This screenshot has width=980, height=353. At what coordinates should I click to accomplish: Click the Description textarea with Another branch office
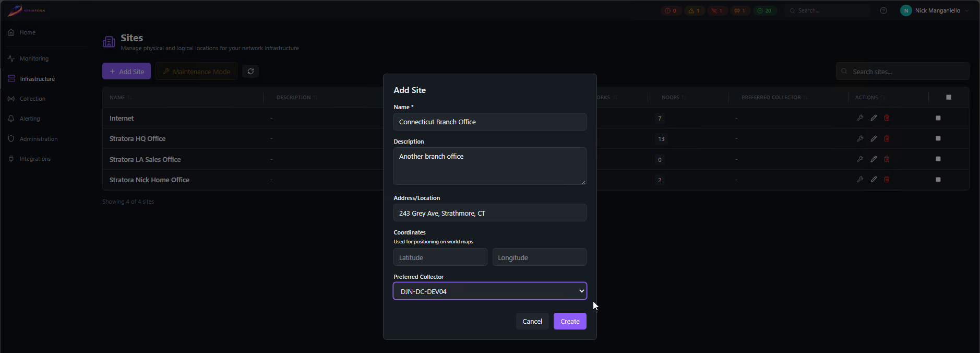coord(490,166)
